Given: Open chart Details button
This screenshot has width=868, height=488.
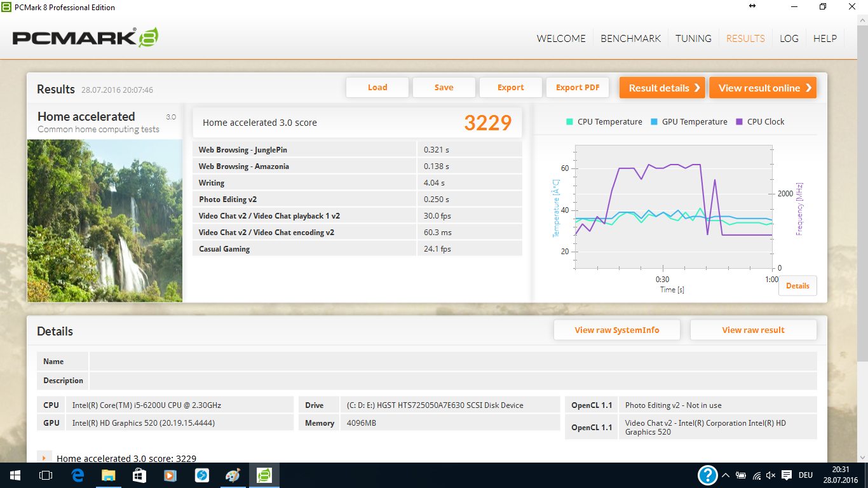Looking at the screenshot, I should click(x=797, y=286).
